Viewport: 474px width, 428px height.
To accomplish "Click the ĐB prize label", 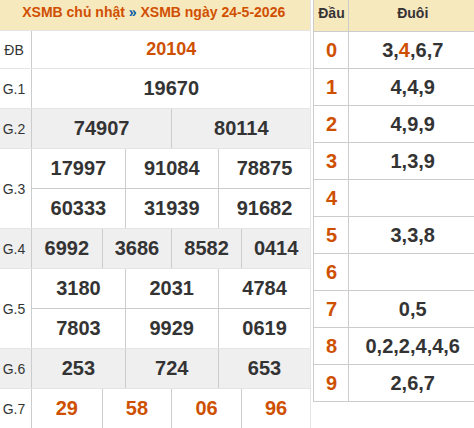I will coord(14,51).
